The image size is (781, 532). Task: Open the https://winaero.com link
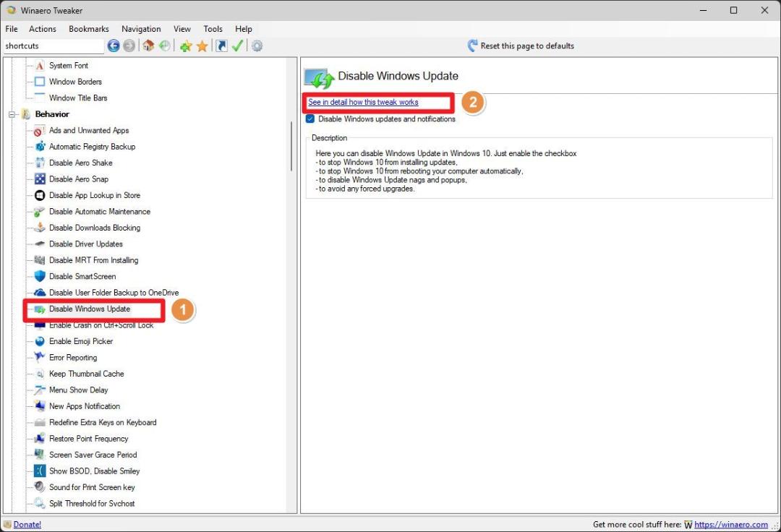(x=730, y=525)
